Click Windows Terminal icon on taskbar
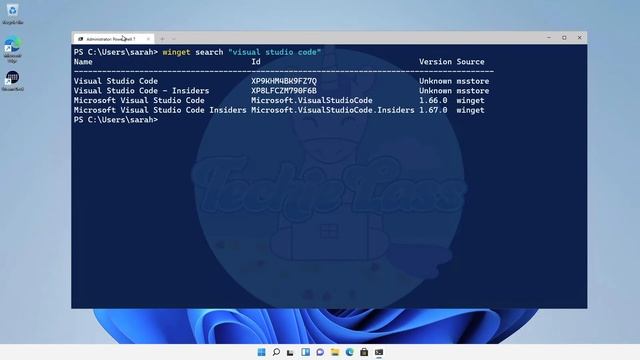The image size is (640, 360). [379, 352]
